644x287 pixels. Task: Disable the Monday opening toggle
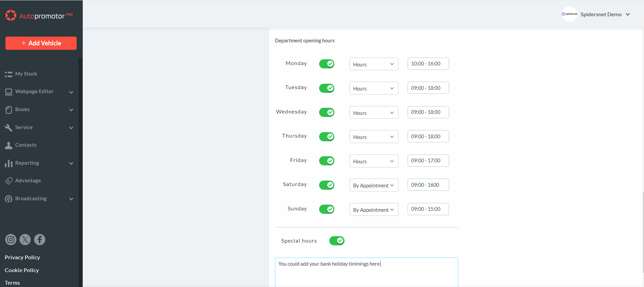coord(327,64)
